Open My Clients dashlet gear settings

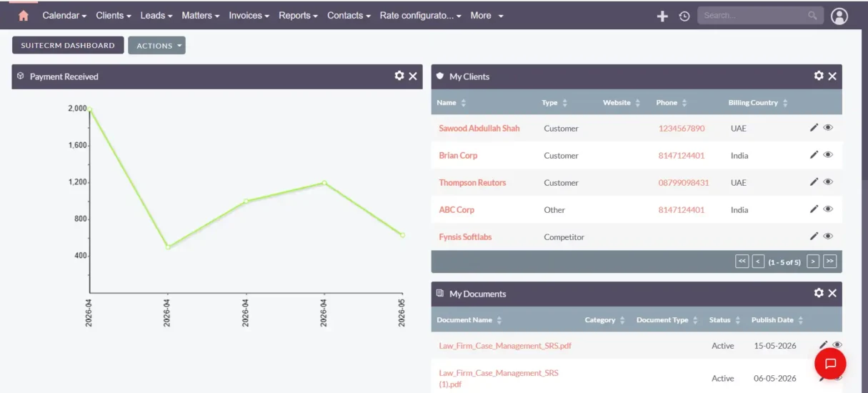pyautogui.click(x=819, y=76)
